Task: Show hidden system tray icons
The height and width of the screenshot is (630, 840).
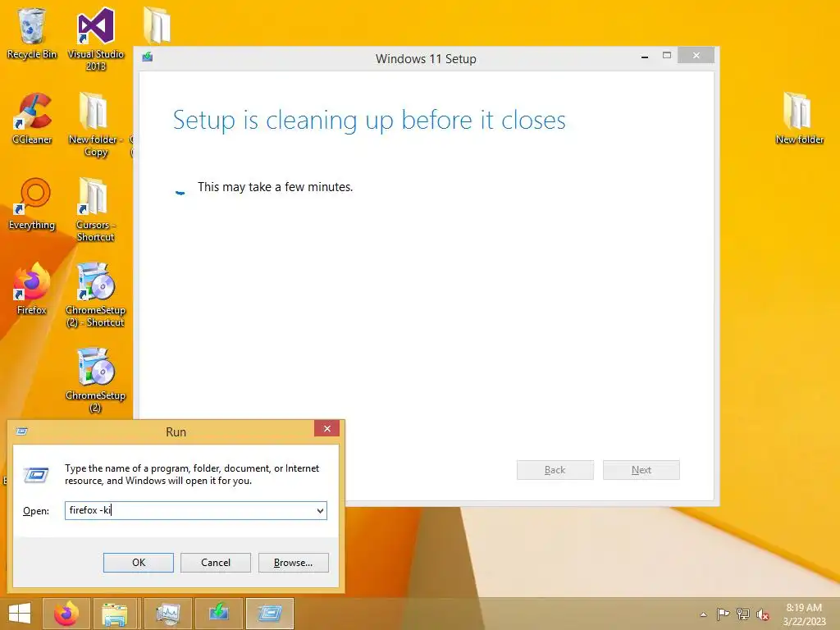Action: pyautogui.click(x=703, y=614)
